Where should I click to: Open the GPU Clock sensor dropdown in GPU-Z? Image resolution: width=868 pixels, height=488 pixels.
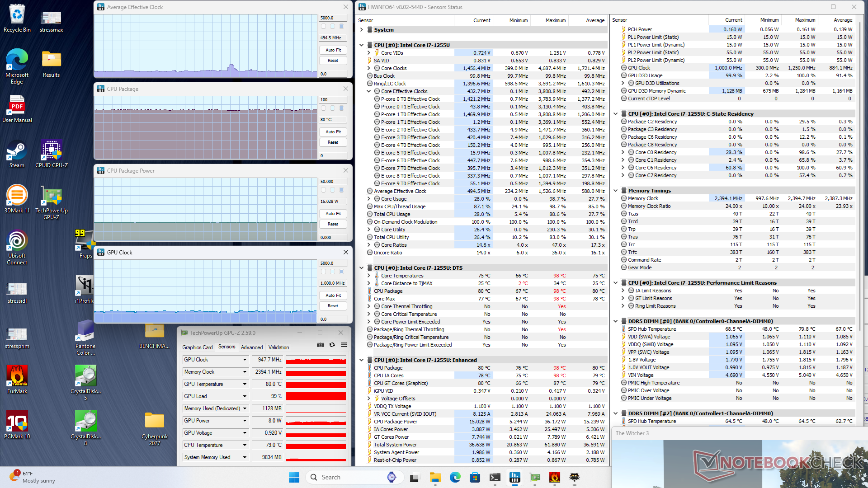245,360
